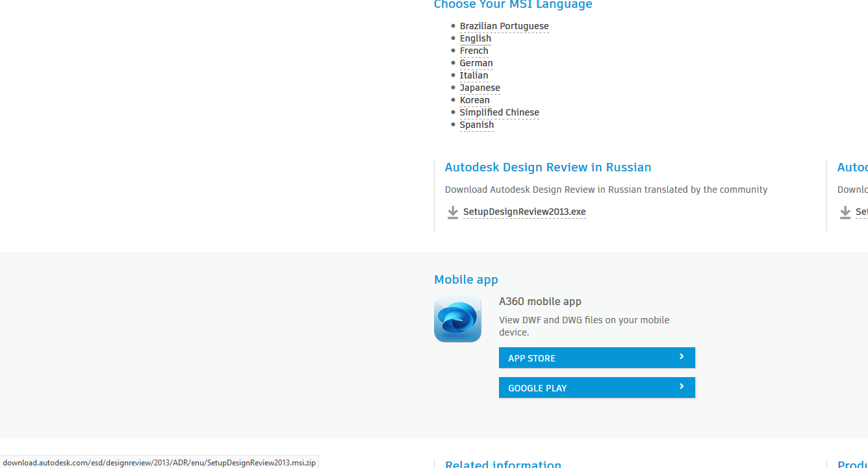868x468 pixels.
Task: Click the download arrow icon in the cut-off right column
Action: pos(845,212)
